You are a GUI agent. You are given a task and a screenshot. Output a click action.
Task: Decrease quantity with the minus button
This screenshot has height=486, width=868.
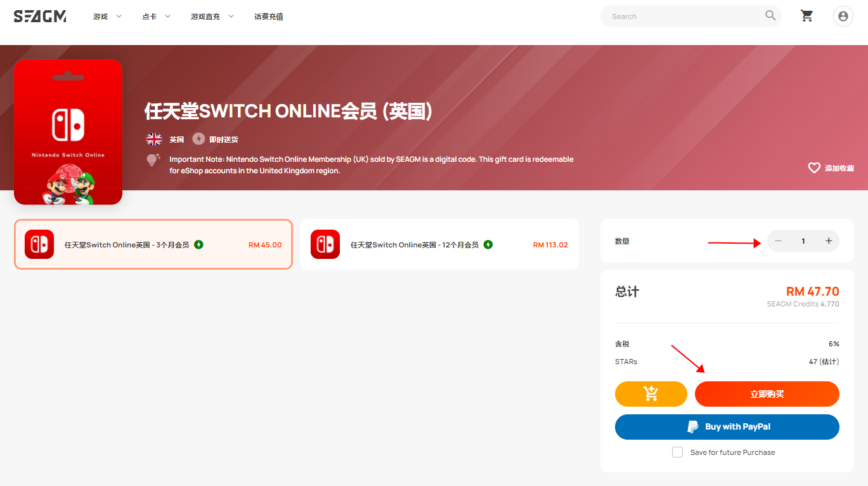(779, 241)
